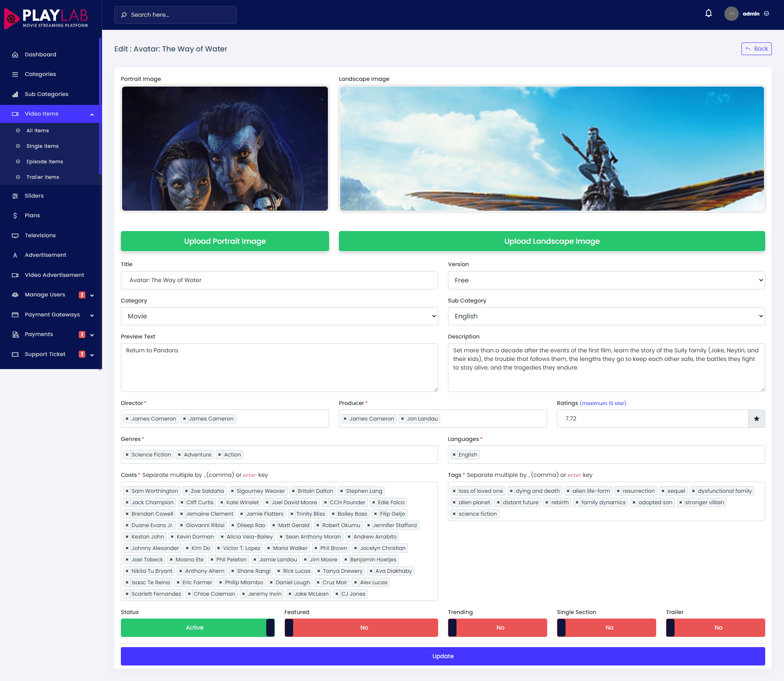Click the notification bell icon
This screenshot has height=681, width=784.
coord(708,13)
